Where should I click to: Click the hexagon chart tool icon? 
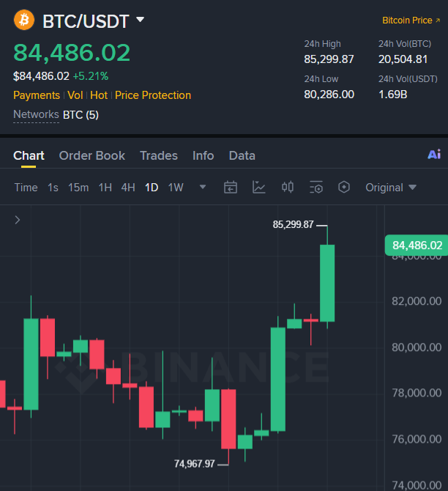point(344,188)
